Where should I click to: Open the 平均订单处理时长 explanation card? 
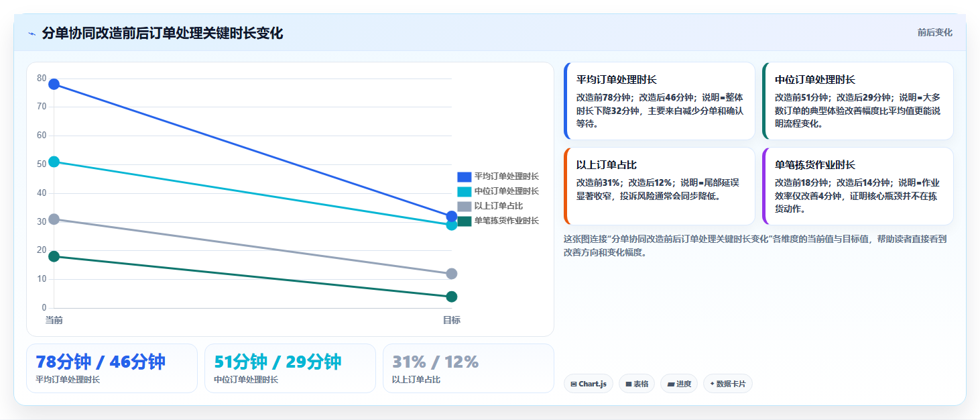click(x=660, y=101)
